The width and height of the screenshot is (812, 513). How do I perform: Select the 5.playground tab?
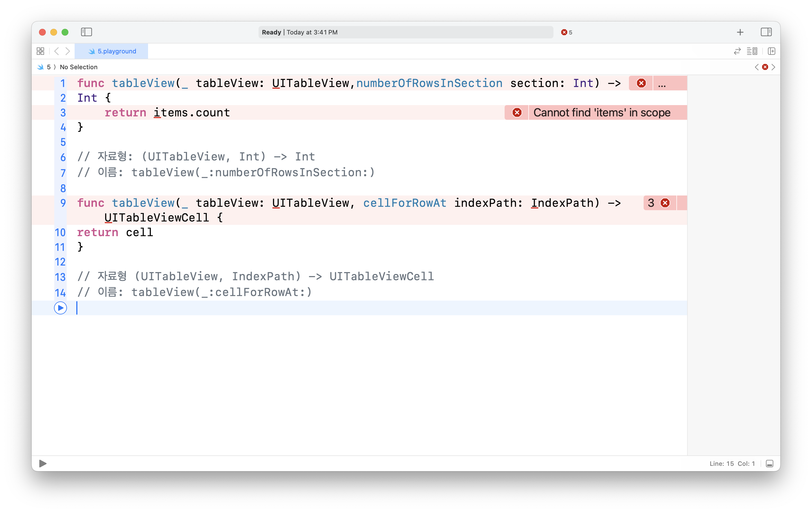[x=112, y=51]
